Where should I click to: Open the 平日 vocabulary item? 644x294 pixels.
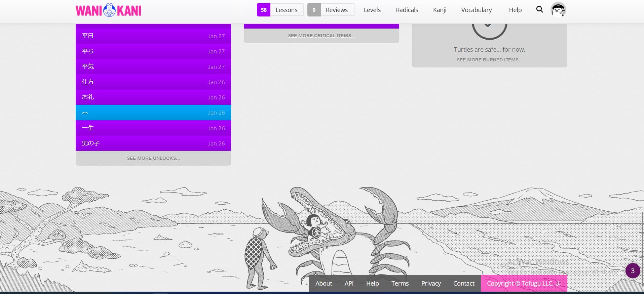(153, 36)
